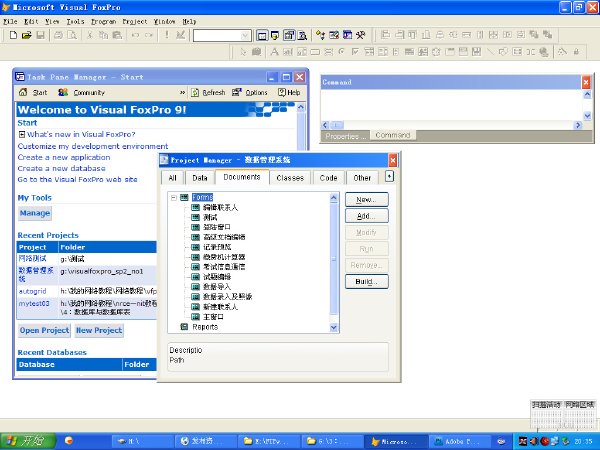The width and height of the screenshot is (600, 450).
Task: Click the Add... button in Project Manager
Action: pyautogui.click(x=367, y=216)
